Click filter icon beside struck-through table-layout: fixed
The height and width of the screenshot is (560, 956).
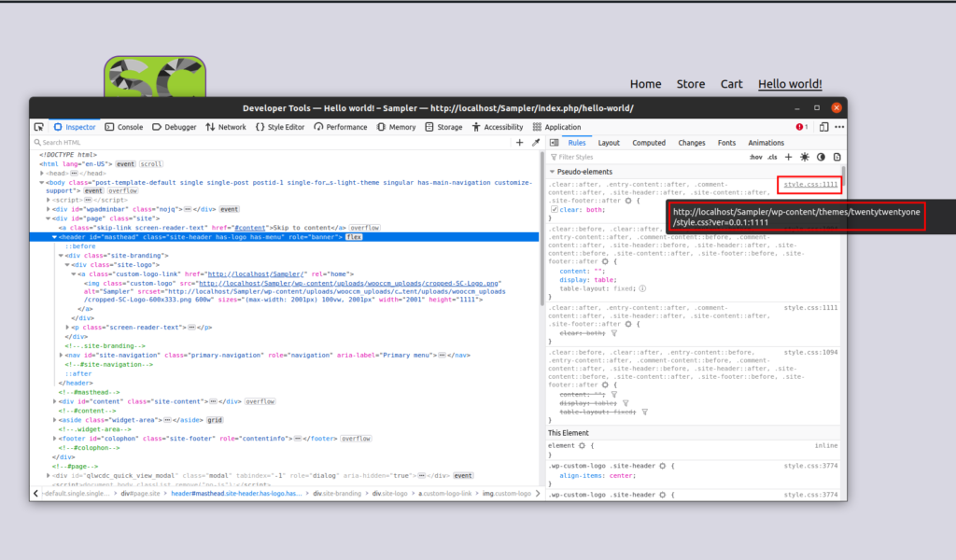coord(644,413)
